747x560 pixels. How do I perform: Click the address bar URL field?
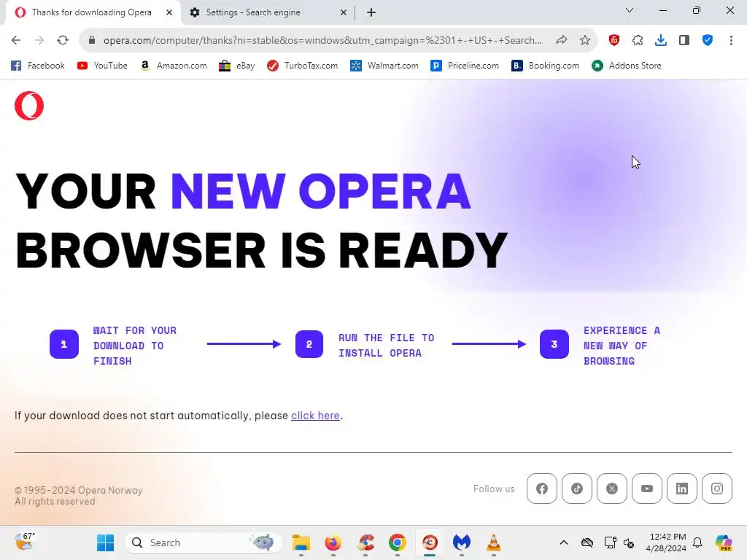point(322,41)
